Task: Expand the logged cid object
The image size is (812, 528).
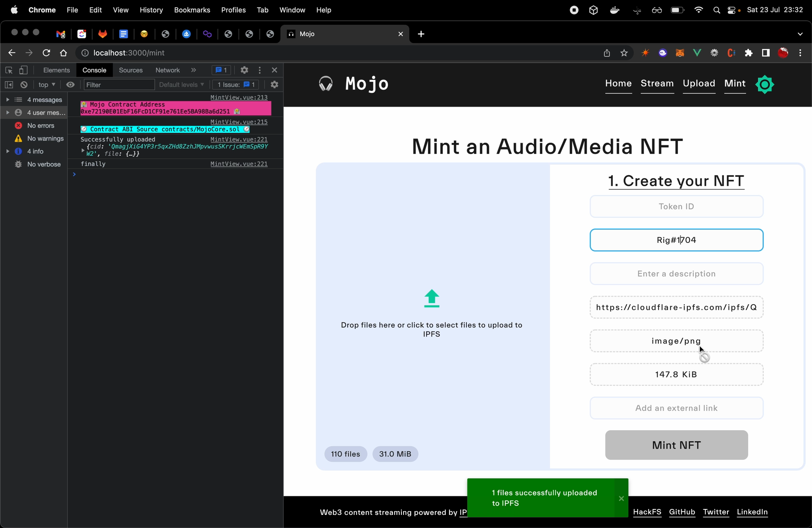Action: (83, 150)
